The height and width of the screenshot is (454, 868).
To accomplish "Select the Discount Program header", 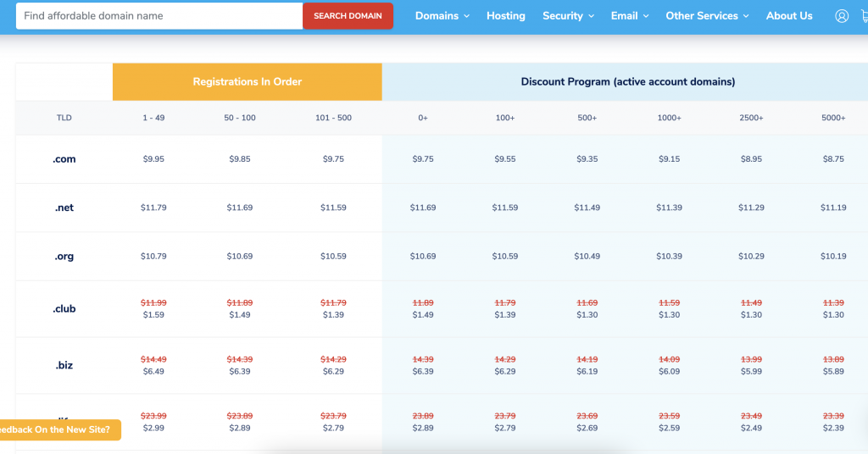I will click(627, 82).
